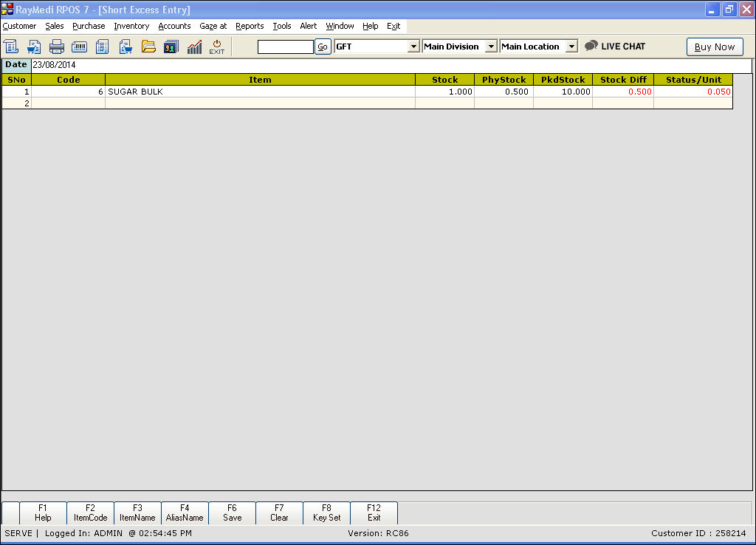Click the PhyStock column header
Viewport: 756px width, 545px height.
click(x=504, y=80)
